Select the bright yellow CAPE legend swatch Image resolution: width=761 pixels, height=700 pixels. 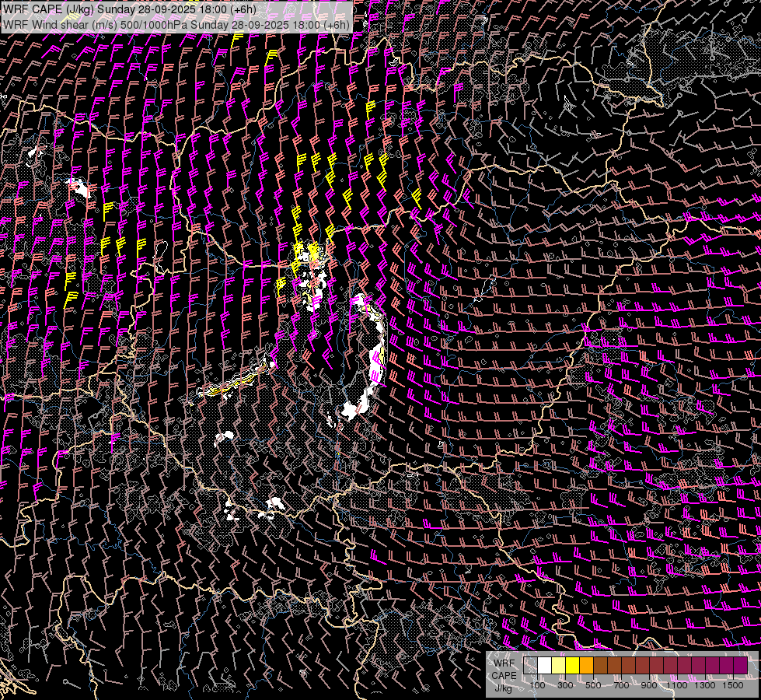click(x=573, y=665)
